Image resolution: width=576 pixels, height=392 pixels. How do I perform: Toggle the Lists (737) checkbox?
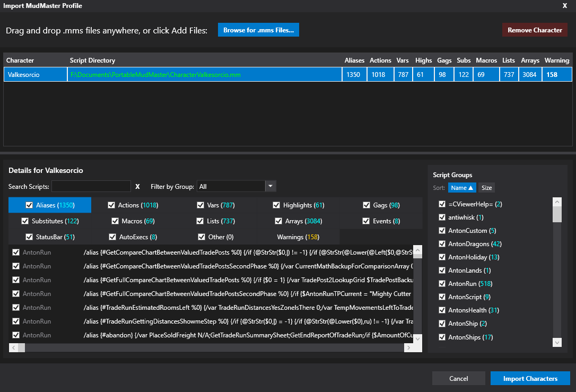pos(200,221)
